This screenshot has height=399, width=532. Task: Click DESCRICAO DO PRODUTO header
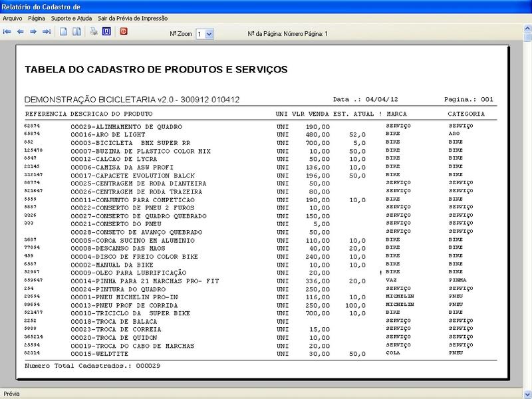(112, 114)
